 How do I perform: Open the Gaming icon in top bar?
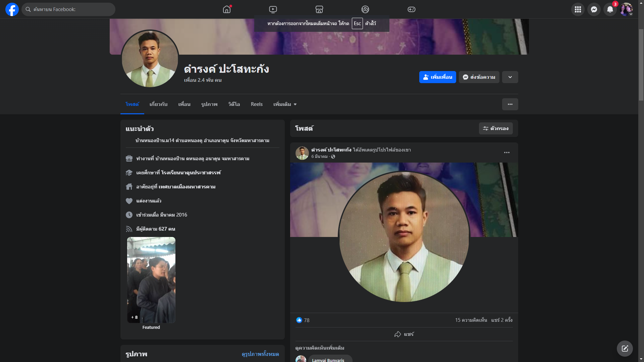(x=411, y=9)
